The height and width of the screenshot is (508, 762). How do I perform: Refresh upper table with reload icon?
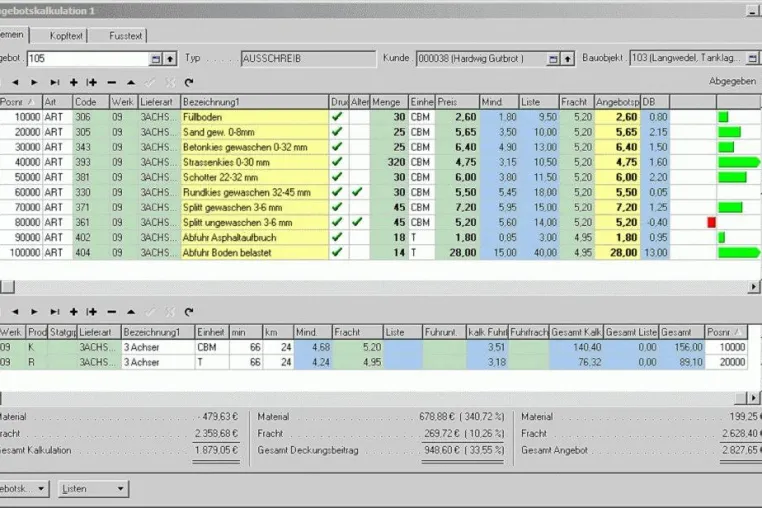(x=189, y=83)
